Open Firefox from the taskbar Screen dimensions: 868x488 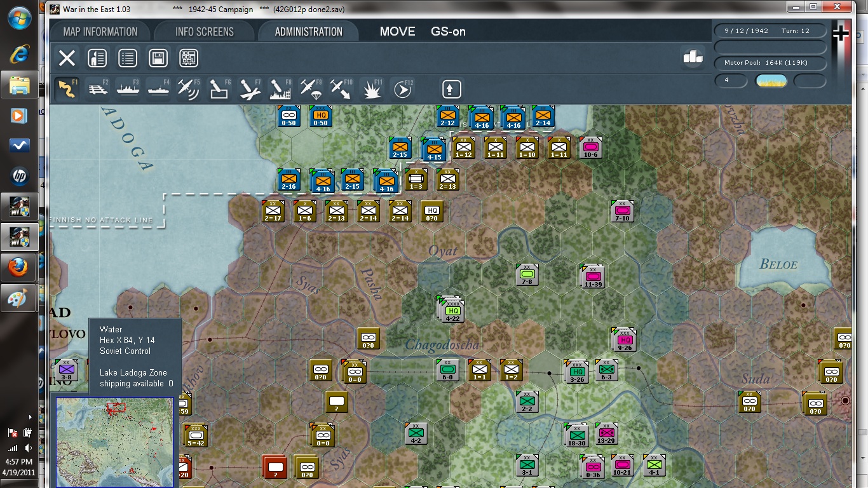19,268
